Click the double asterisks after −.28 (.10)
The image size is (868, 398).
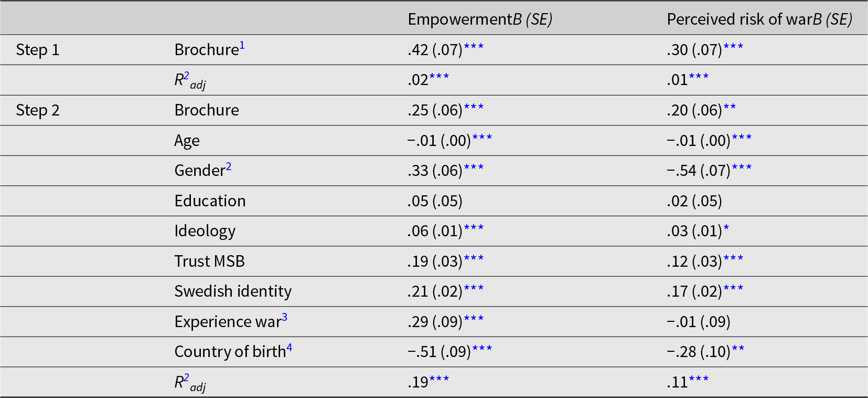coord(738,349)
